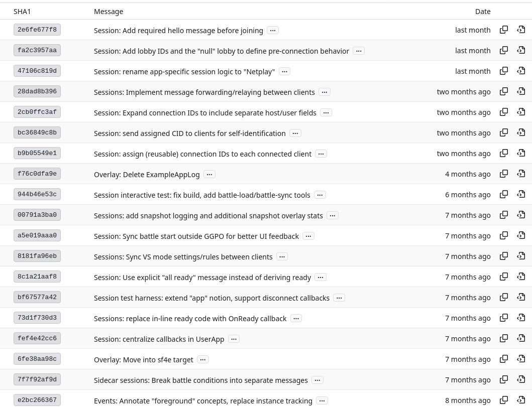This screenshot has width=532, height=407.
Task: Copy SHA for commit 00791a3ba0
Action: click(504, 215)
